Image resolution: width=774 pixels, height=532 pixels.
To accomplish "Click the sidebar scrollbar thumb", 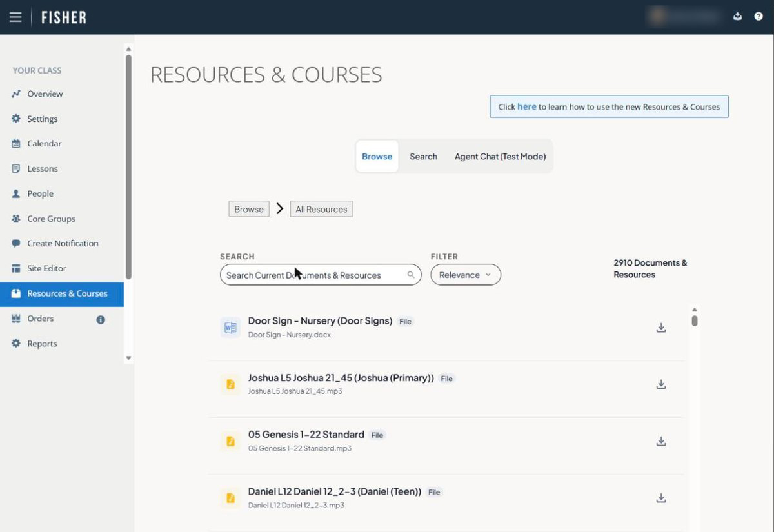I will [128, 167].
